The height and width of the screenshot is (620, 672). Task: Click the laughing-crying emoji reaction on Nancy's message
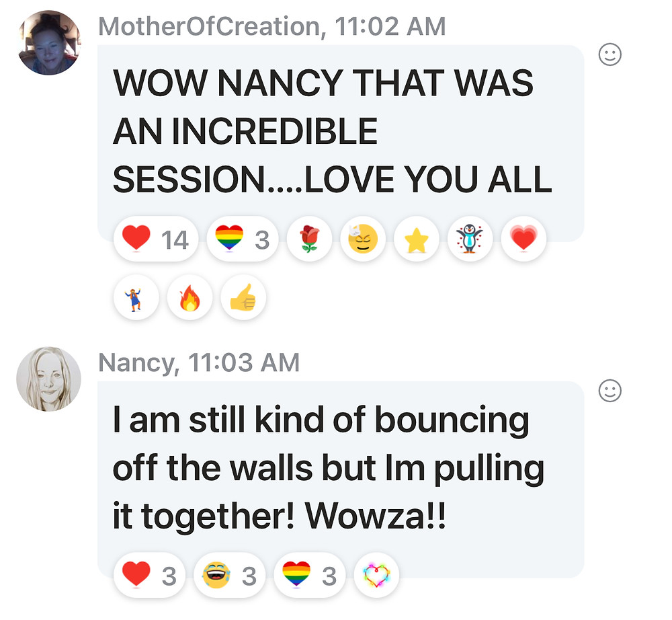pos(230,576)
